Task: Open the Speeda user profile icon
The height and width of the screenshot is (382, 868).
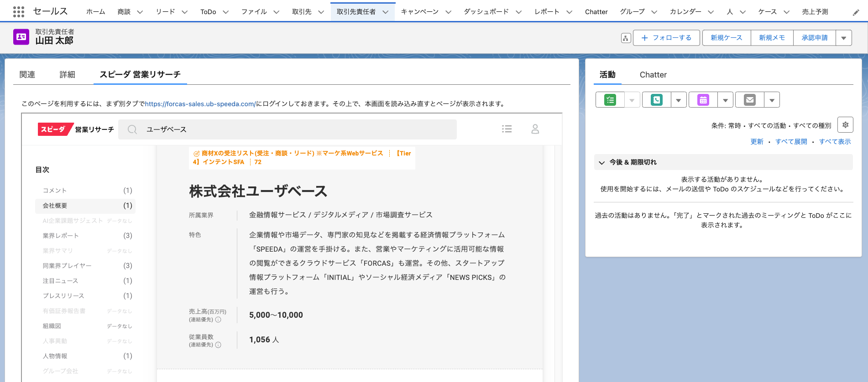Action: 535,129
